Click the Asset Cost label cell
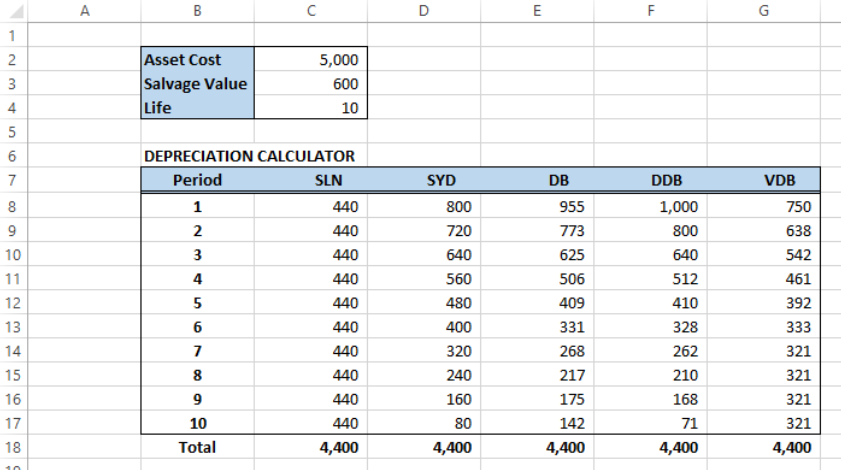 point(197,60)
